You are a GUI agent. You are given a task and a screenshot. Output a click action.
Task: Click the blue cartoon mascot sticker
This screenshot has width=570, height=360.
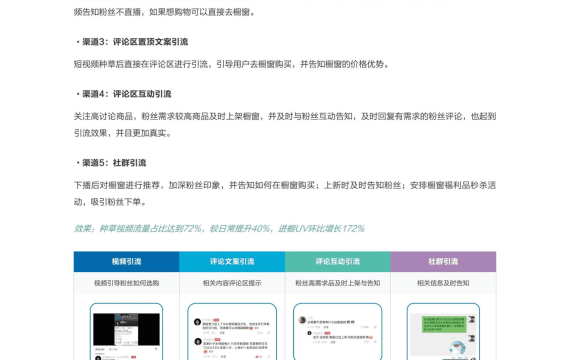[457, 348]
